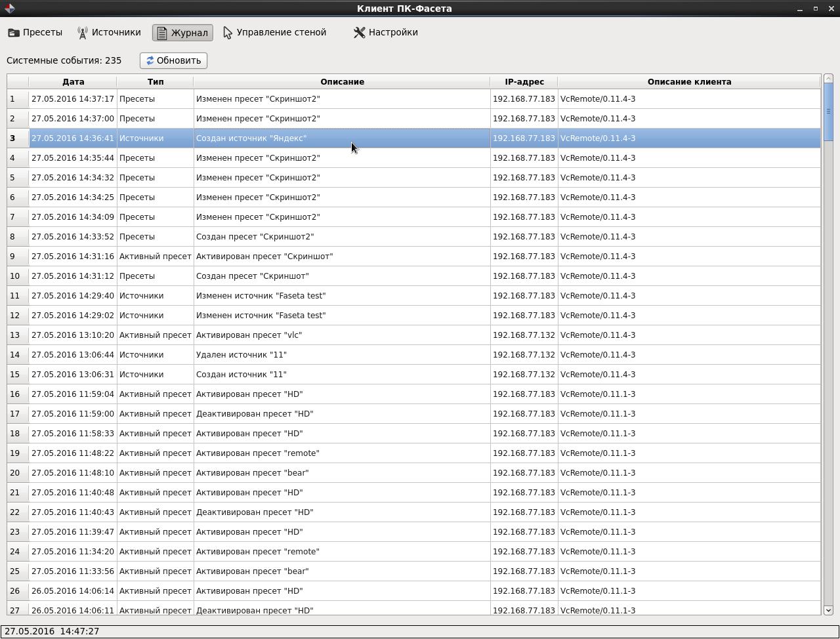
Task: Click the Источники type cell in row 12
Action: [156, 316]
